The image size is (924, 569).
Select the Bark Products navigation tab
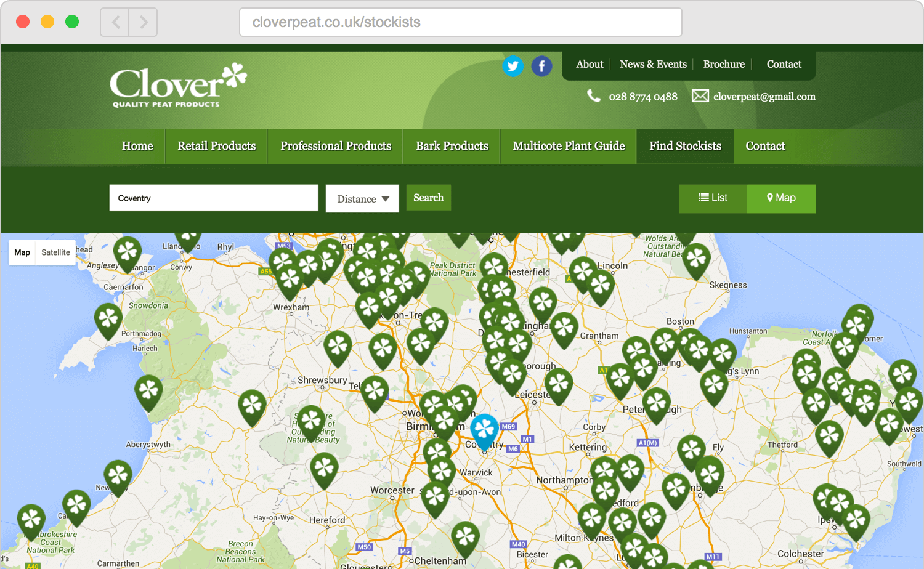[451, 146]
